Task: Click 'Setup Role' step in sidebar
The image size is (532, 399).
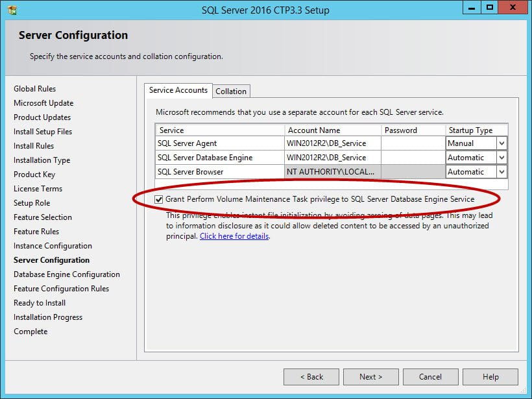Action: (32, 203)
